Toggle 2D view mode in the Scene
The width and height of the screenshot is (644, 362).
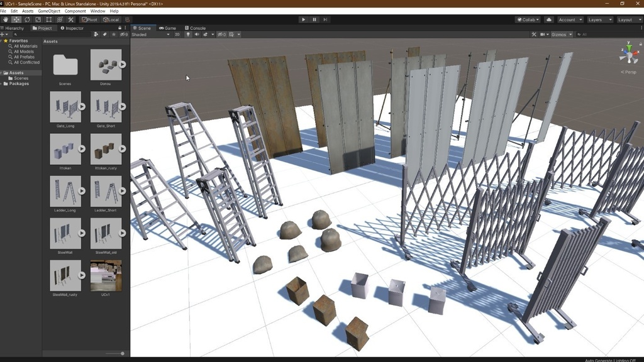coord(177,35)
